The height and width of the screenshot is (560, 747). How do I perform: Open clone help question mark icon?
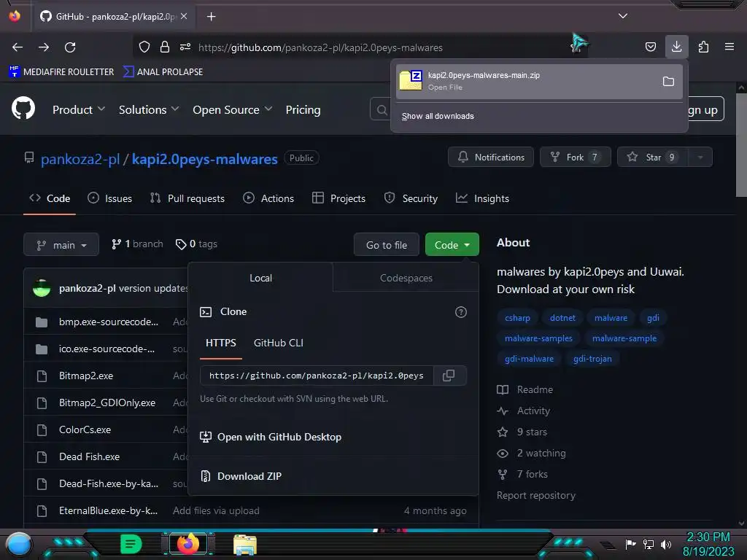coord(461,312)
